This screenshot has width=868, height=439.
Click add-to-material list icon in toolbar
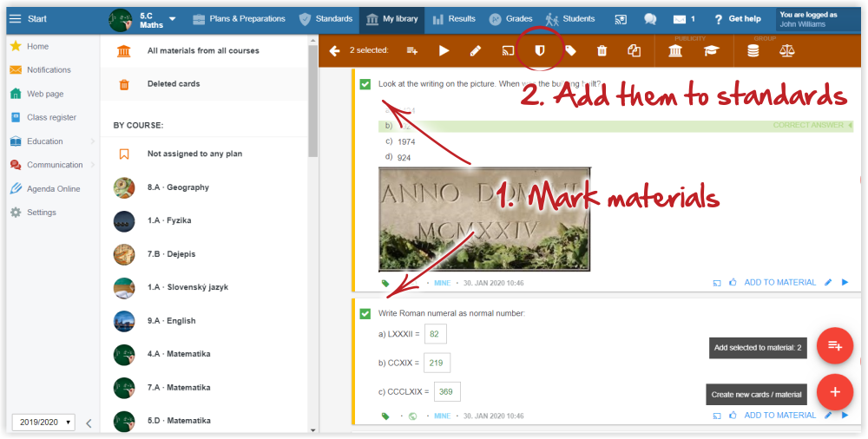click(x=412, y=51)
